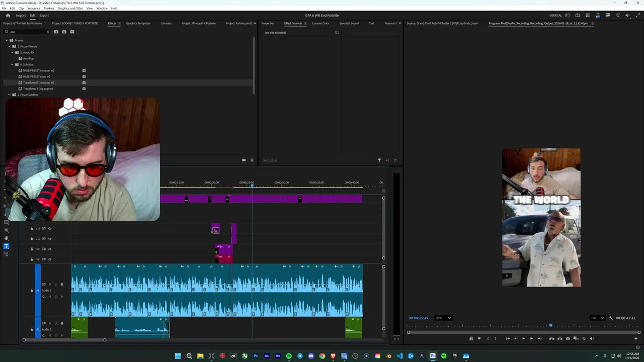
Task: Mute the Audio 1 track
Action: [50, 285]
